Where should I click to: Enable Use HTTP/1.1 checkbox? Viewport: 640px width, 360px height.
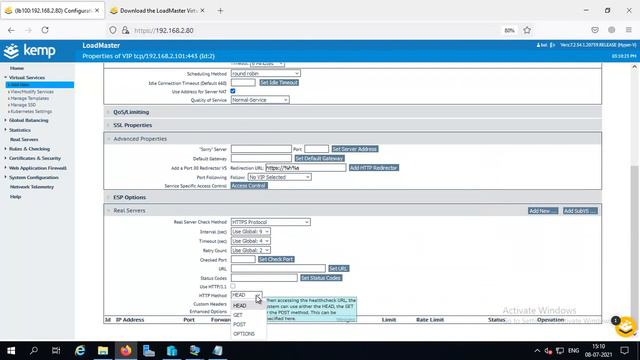click(233, 286)
